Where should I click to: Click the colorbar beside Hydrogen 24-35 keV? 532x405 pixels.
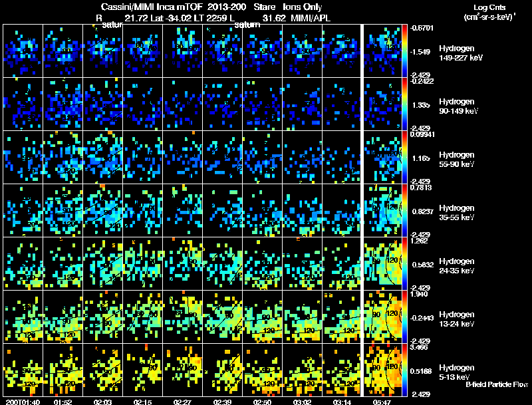click(404, 264)
